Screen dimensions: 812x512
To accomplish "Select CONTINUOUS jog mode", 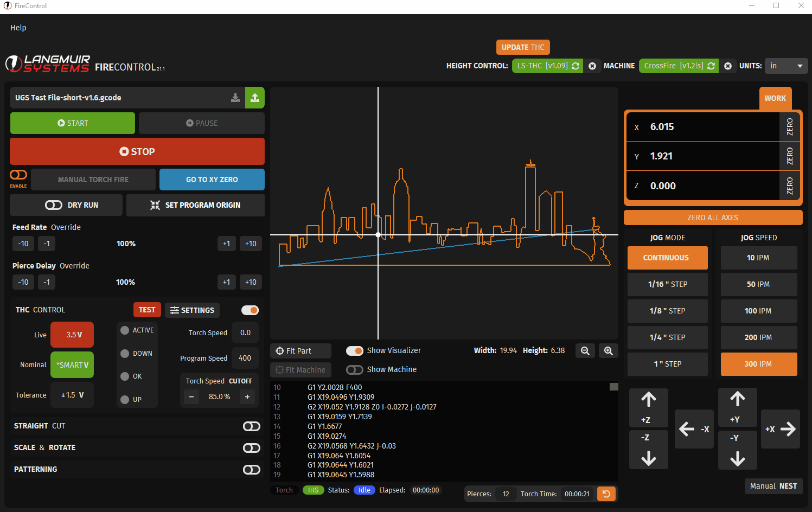I will [668, 258].
